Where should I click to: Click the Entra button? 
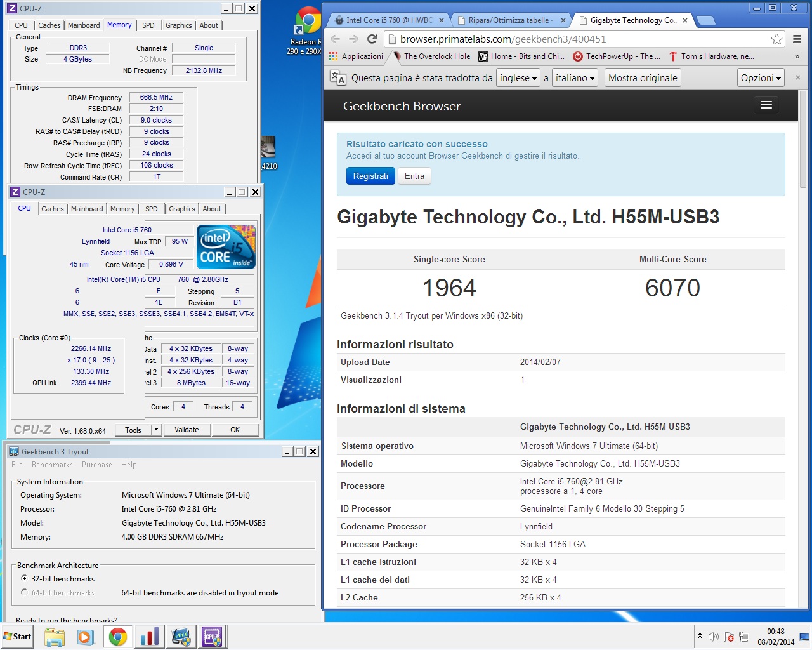[x=414, y=176]
